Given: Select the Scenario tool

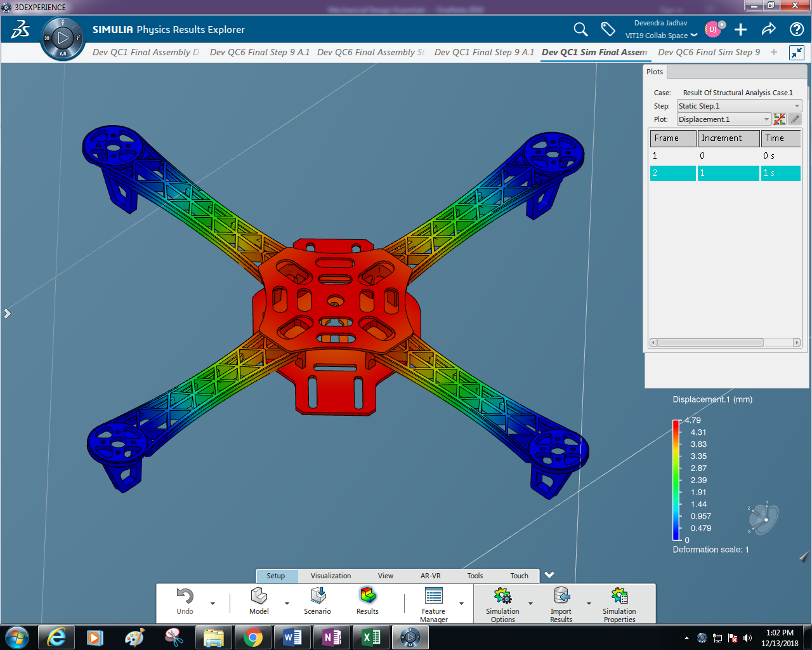Looking at the screenshot, I should (x=317, y=600).
